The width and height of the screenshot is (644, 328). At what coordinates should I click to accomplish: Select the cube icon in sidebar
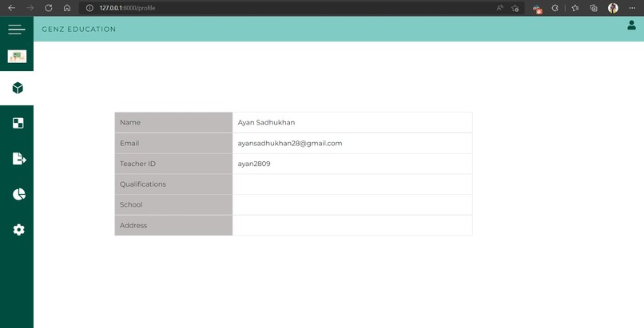[x=18, y=88]
